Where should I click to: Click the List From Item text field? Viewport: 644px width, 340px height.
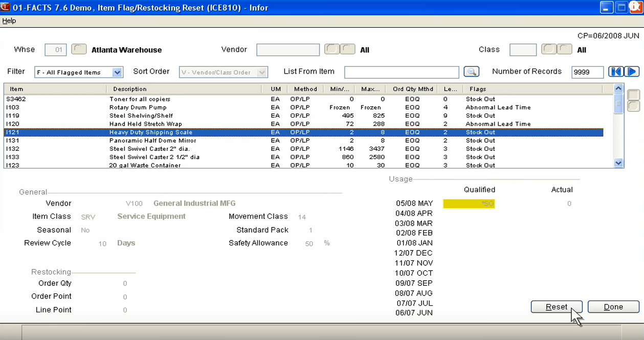point(401,72)
